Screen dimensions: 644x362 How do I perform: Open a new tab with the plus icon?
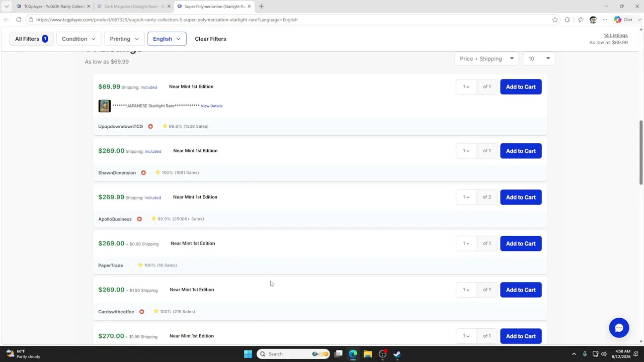coord(261,7)
